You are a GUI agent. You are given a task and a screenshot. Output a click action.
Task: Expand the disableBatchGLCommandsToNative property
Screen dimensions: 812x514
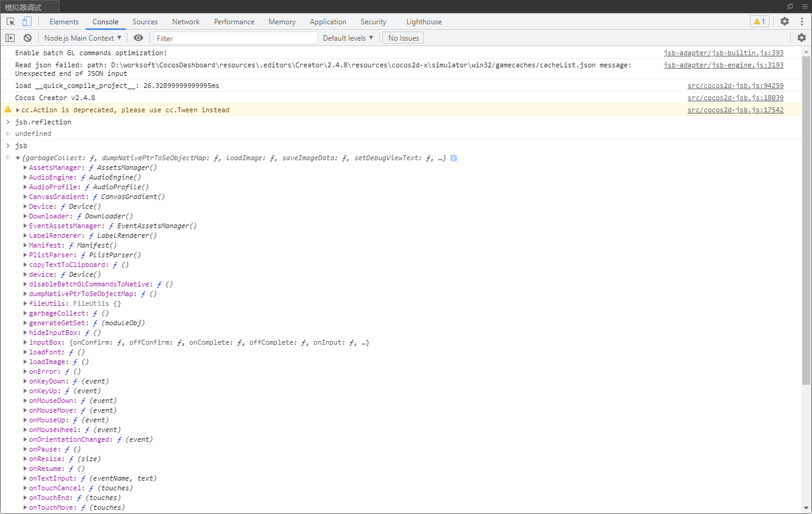(x=25, y=284)
